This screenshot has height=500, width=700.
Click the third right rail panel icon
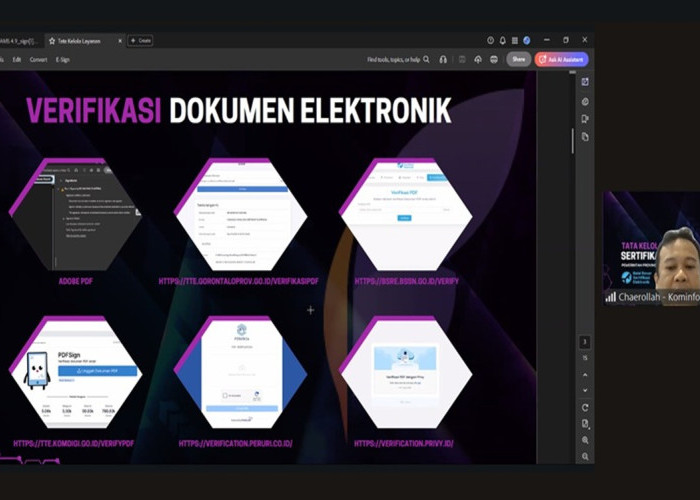click(x=585, y=119)
